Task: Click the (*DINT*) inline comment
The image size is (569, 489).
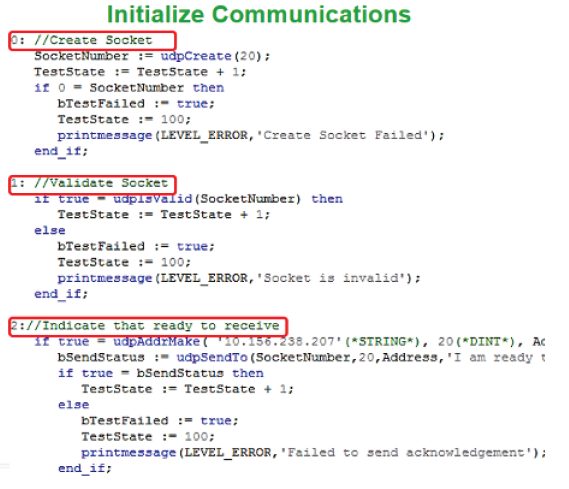Action: 484,341
